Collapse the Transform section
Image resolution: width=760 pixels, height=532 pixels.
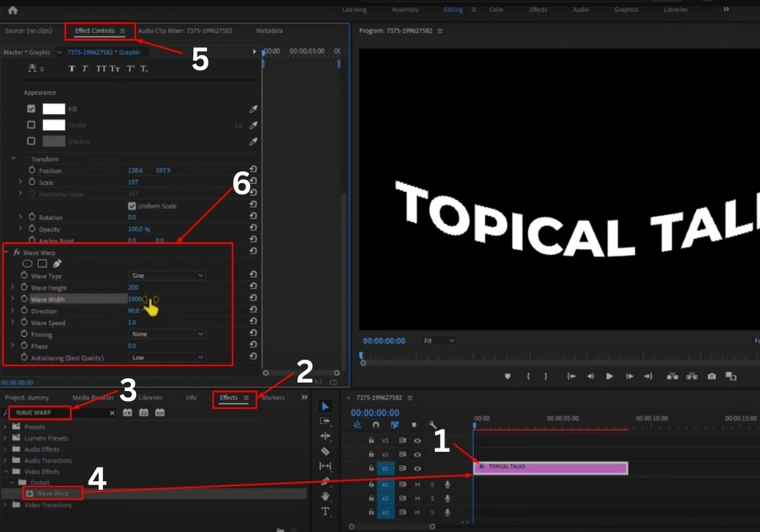tap(14, 159)
